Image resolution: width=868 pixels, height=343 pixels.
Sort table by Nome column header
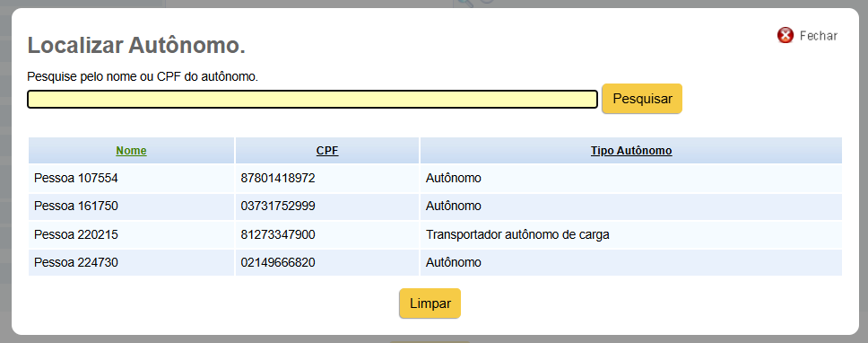point(131,151)
